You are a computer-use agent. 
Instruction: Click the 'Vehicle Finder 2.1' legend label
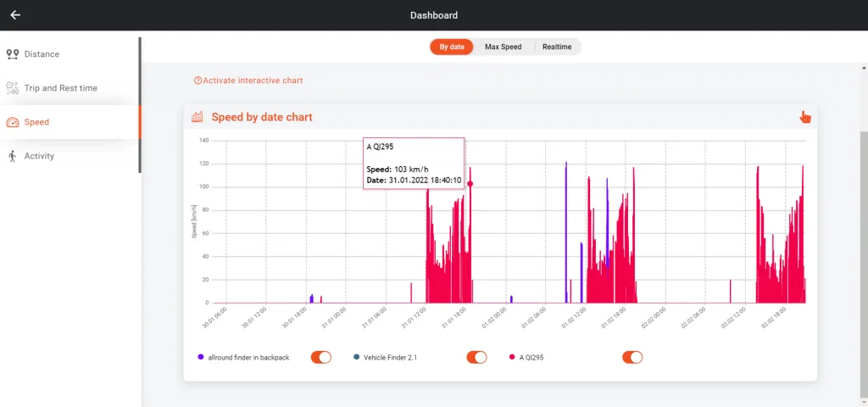390,358
